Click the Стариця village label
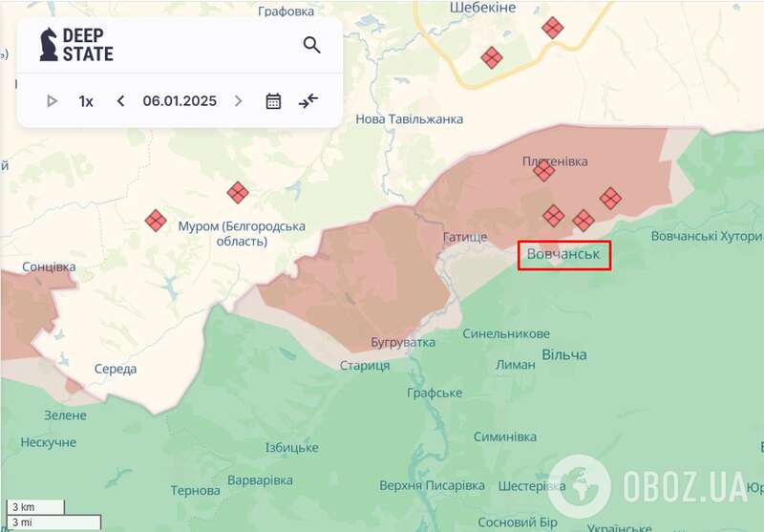This screenshot has height=532, width=764. [365, 366]
